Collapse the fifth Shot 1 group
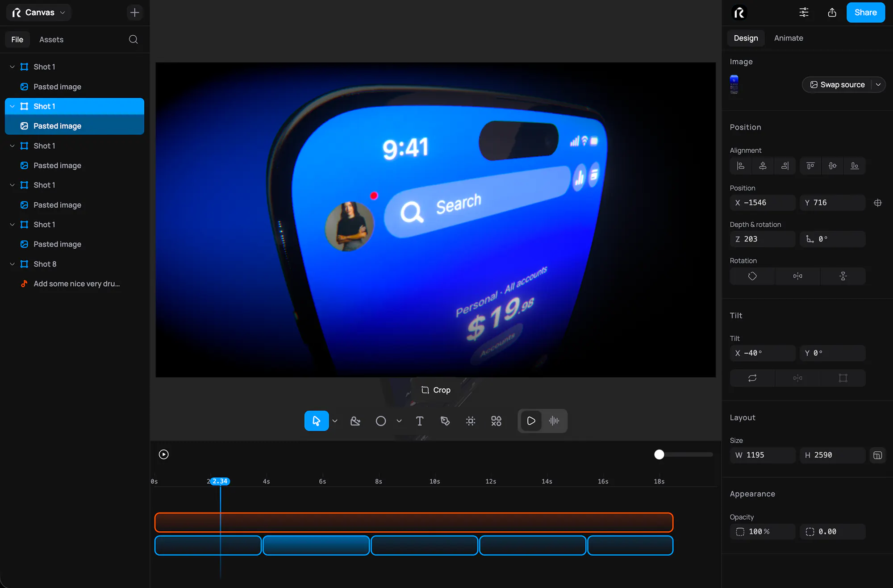This screenshot has width=893, height=588. pyautogui.click(x=12, y=225)
